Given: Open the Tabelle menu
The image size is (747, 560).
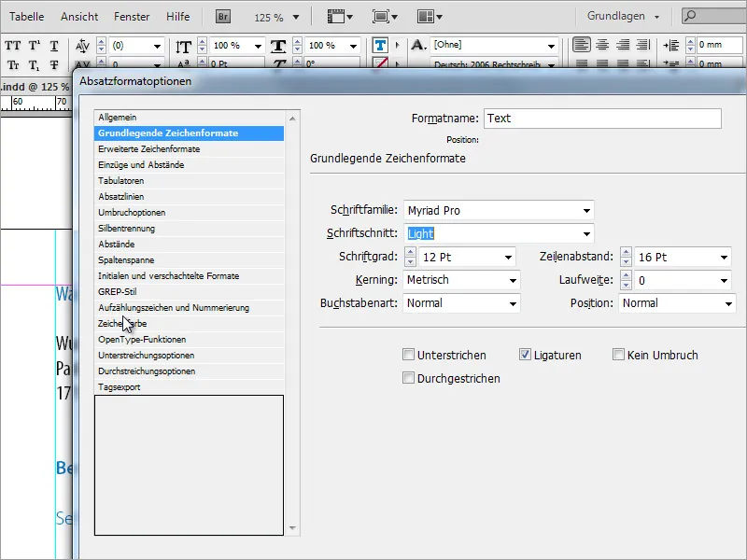Looking at the screenshot, I should pyautogui.click(x=27, y=17).
